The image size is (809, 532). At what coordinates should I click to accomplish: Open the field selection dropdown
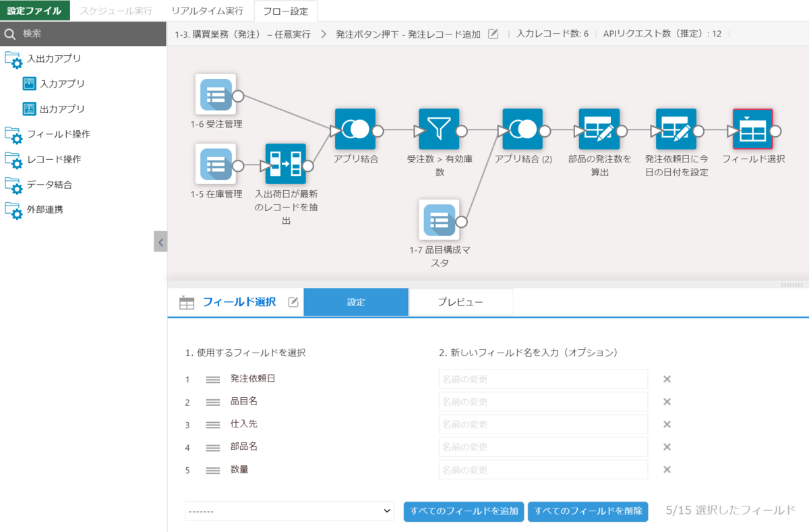click(x=289, y=511)
